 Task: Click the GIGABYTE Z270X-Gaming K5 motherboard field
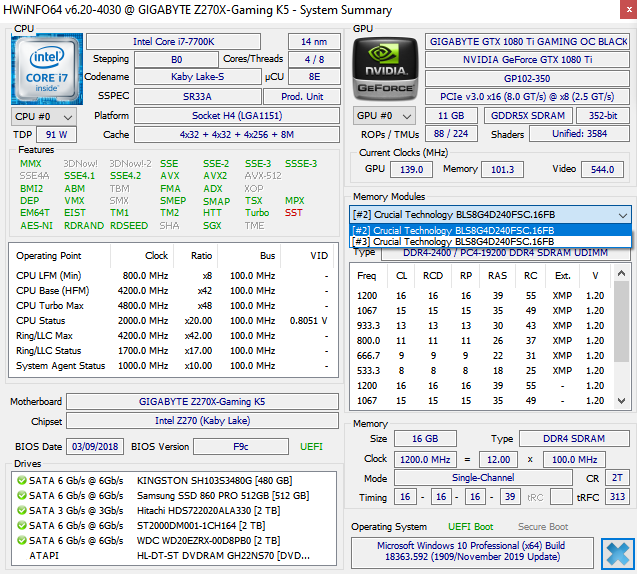click(202, 402)
